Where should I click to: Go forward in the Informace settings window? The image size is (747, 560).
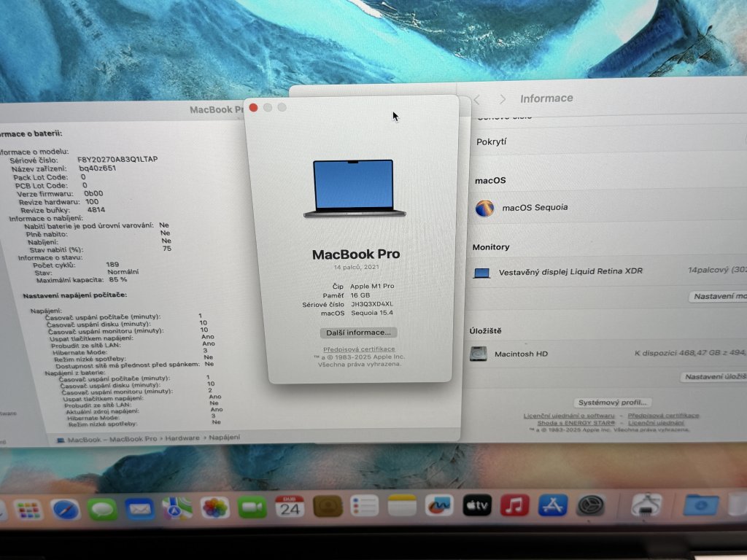coord(503,99)
